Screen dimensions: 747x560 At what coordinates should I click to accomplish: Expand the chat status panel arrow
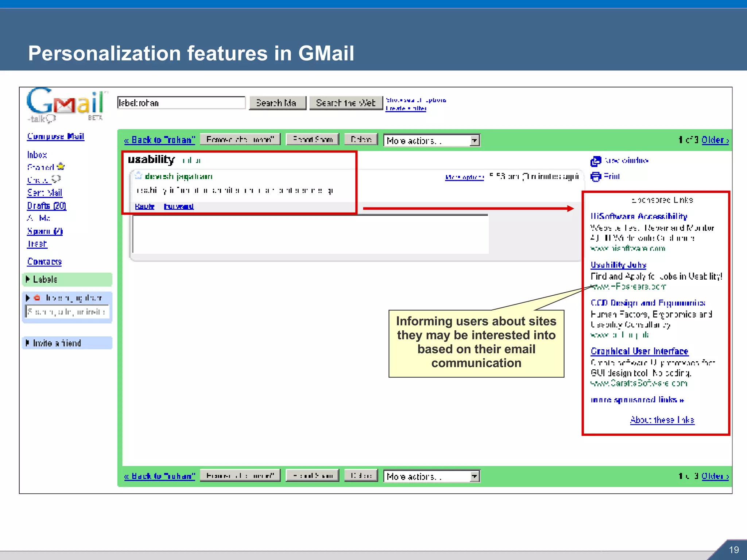pos(28,298)
